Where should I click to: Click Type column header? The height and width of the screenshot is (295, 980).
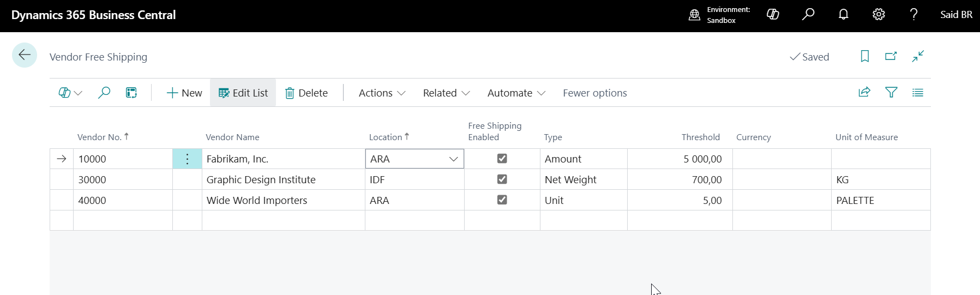coord(552,137)
